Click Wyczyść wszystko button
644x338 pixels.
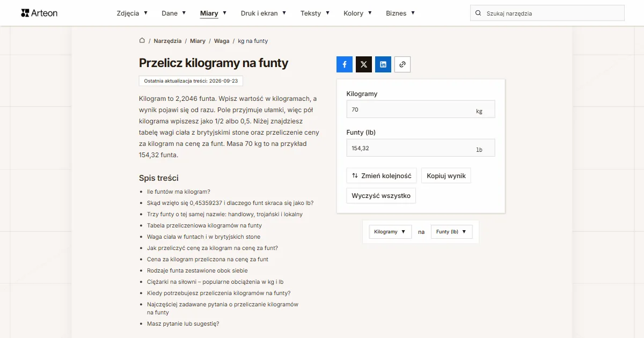(x=381, y=196)
